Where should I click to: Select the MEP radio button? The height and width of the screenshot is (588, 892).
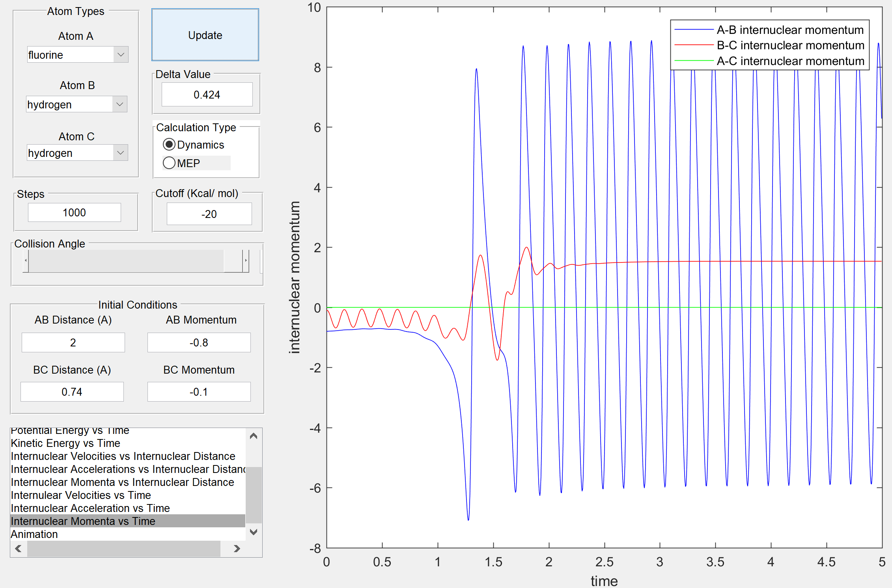tap(169, 163)
